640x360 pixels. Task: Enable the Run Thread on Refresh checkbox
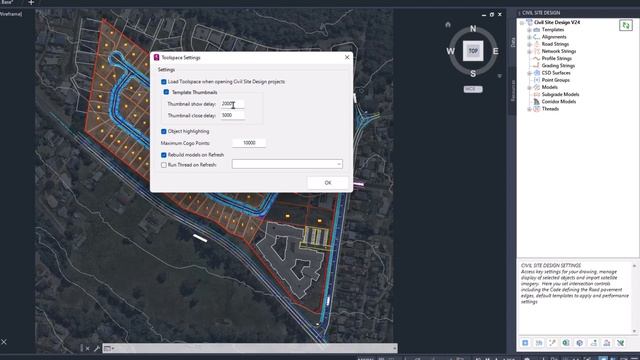pyautogui.click(x=164, y=165)
